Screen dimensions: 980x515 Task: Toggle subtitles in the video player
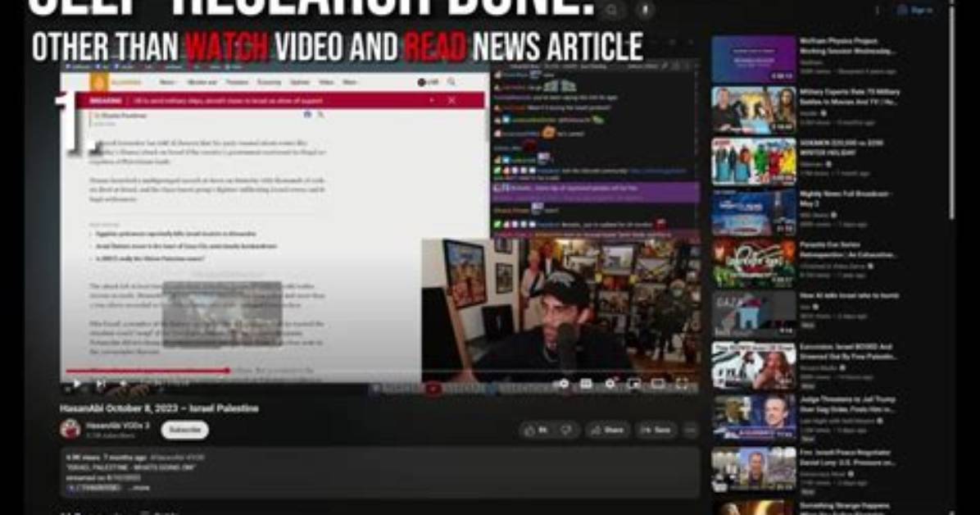point(586,384)
